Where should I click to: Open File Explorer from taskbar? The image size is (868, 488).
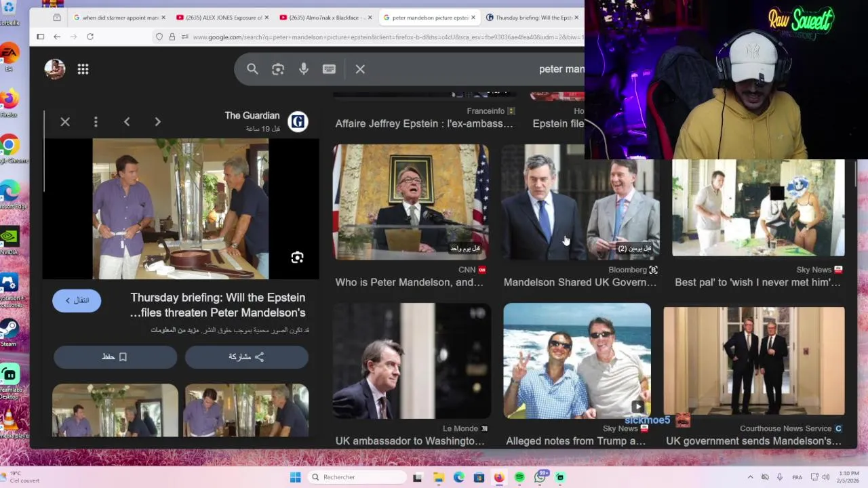coord(438,477)
